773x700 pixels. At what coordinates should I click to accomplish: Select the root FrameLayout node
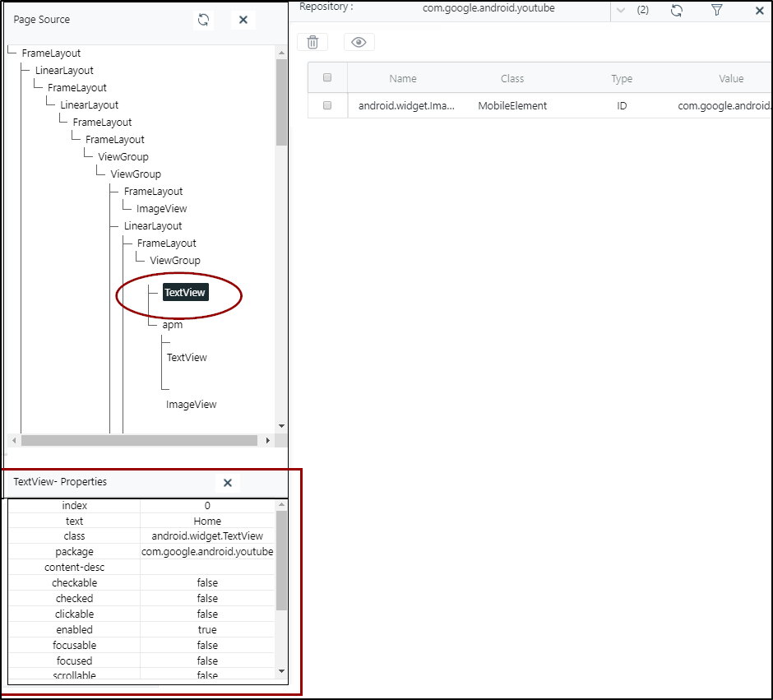[51, 53]
